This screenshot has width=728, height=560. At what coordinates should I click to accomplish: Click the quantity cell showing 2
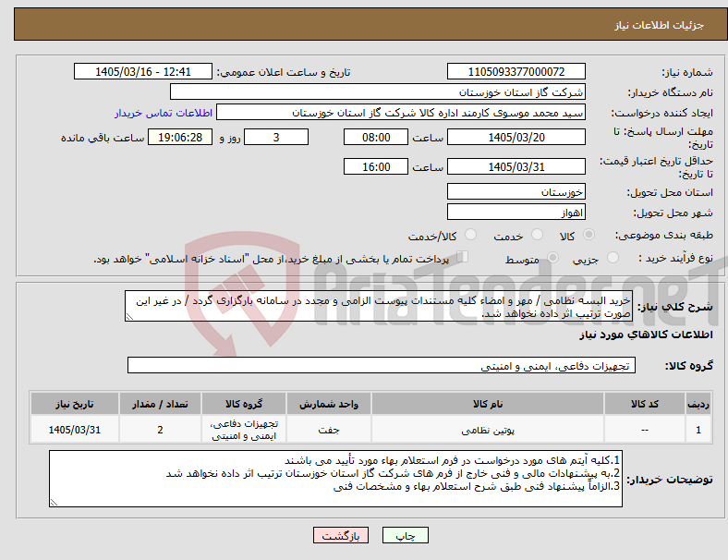(160, 430)
